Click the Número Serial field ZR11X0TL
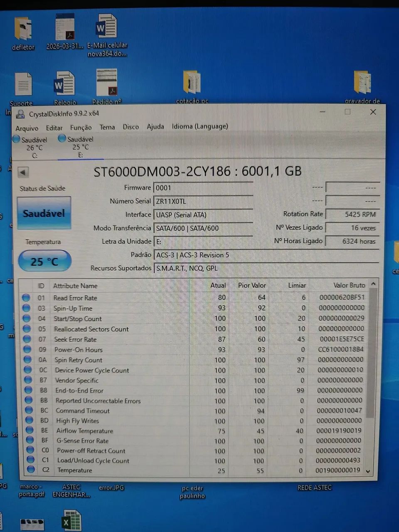Viewport: 399px width, 532px height. (x=203, y=201)
